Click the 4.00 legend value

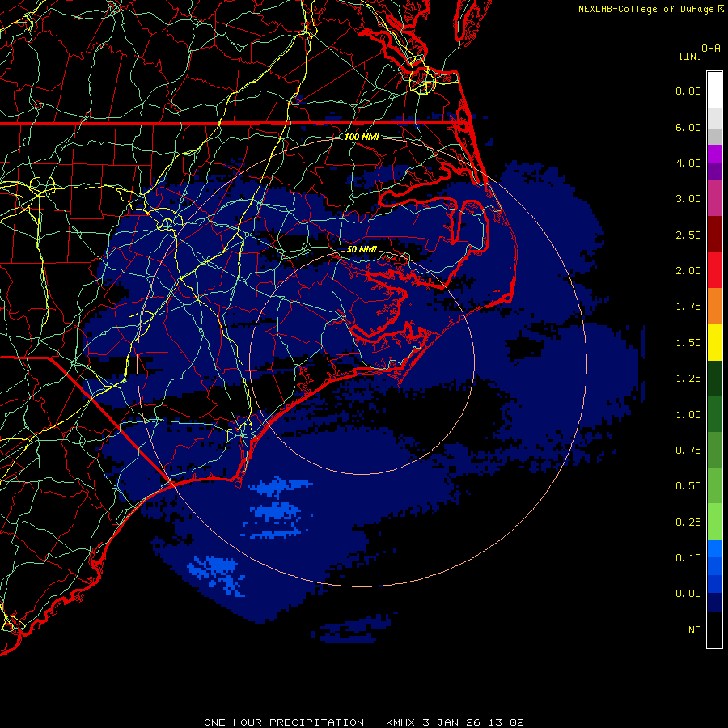[688, 163]
